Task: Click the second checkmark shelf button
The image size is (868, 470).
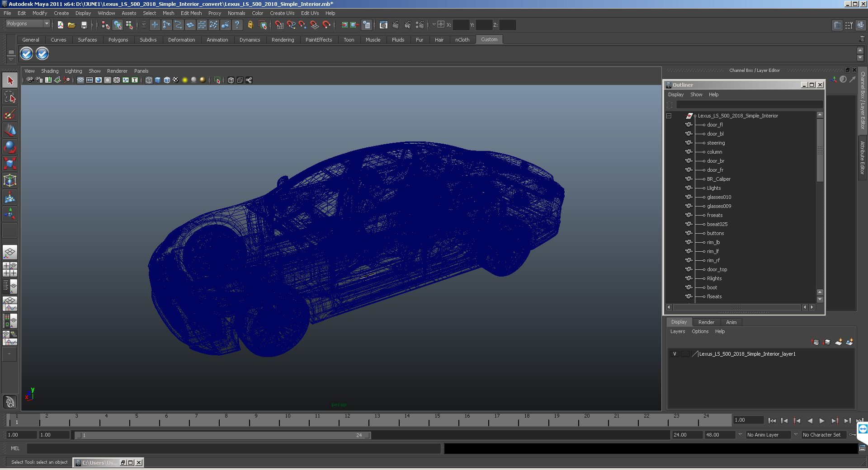Action: coord(42,54)
